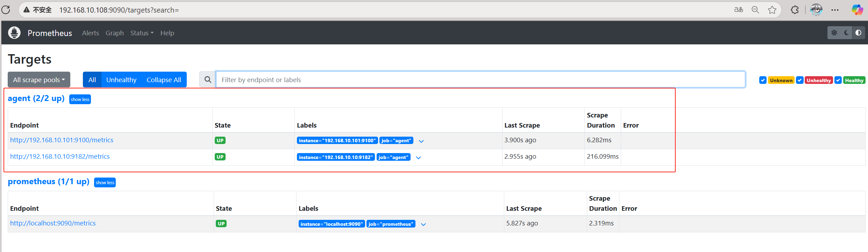Screen dimensions: 868x252
Task: Click job="prometheus" label badge
Action: click(x=391, y=224)
